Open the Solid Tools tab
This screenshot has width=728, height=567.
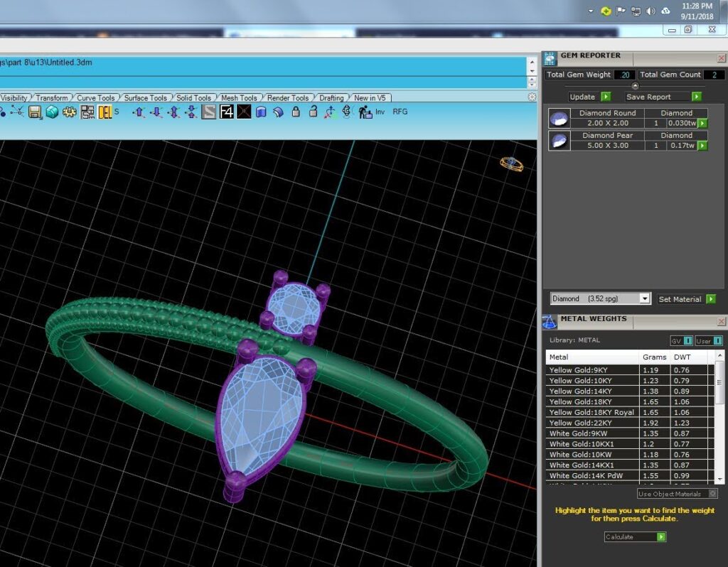click(x=193, y=98)
